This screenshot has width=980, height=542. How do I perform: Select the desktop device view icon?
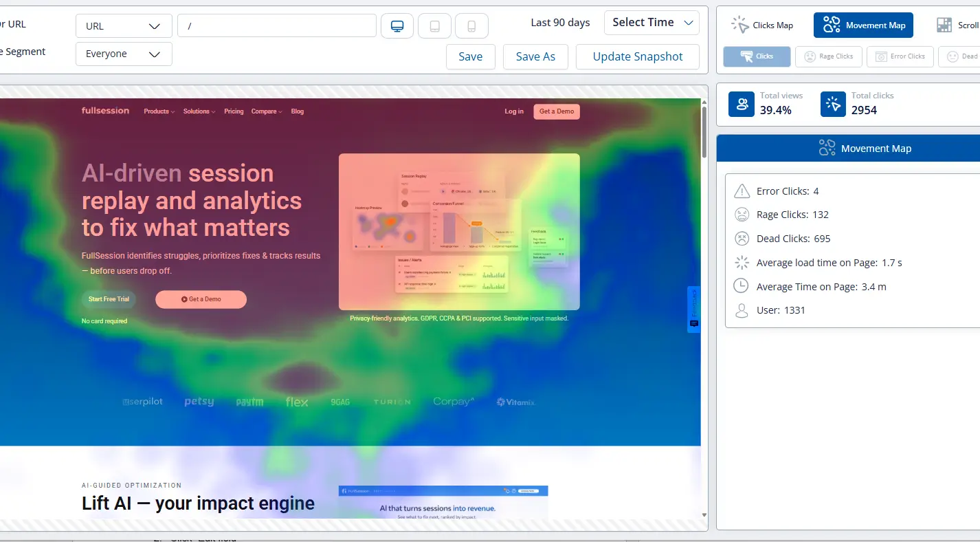click(x=397, y=26)
